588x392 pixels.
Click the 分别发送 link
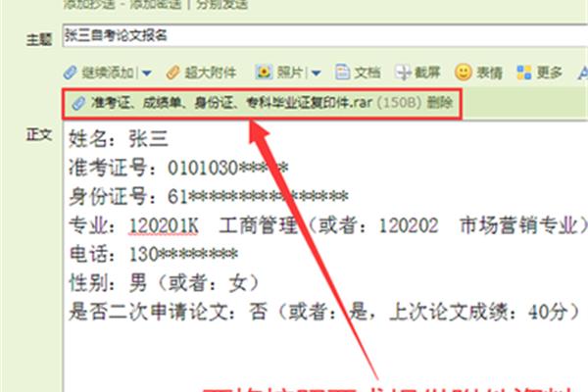click(x=221, y=4)
